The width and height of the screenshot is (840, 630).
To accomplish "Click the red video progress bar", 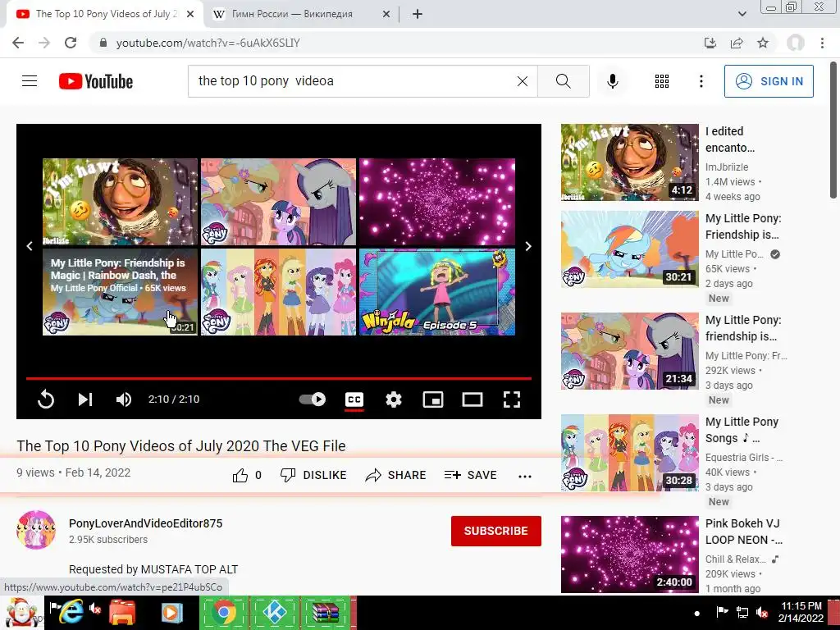I will [279, 378].
